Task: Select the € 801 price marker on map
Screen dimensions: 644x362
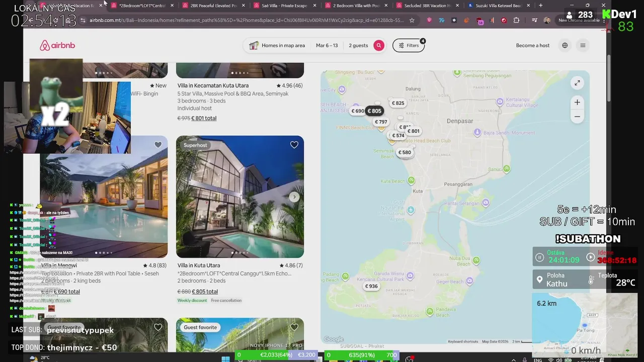Action: [413, 131]
